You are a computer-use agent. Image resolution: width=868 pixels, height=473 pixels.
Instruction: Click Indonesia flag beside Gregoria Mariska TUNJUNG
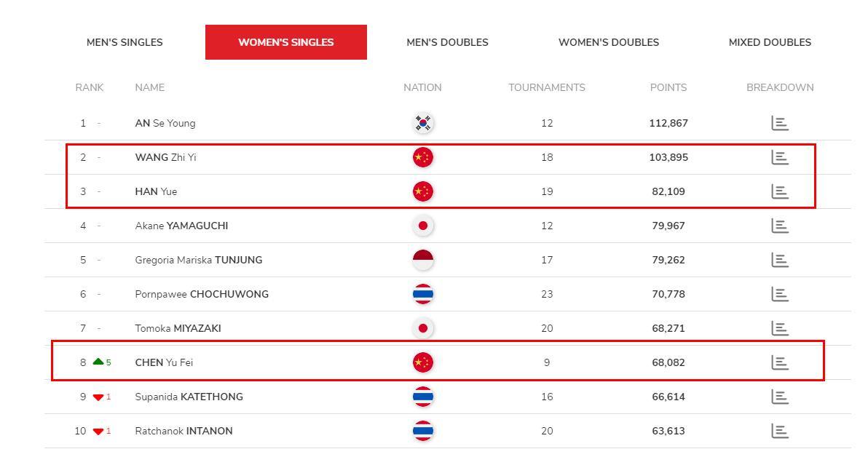click(x=423, y=260)
